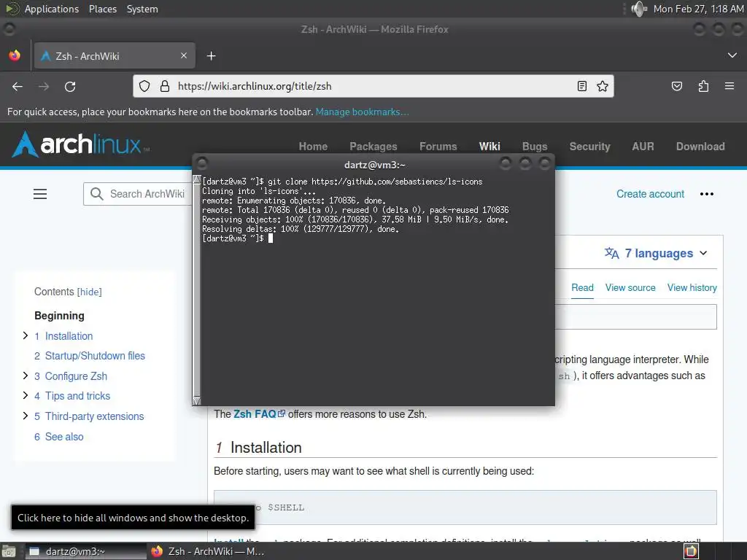Open the Security navigation link

click(x=589, y=146)
